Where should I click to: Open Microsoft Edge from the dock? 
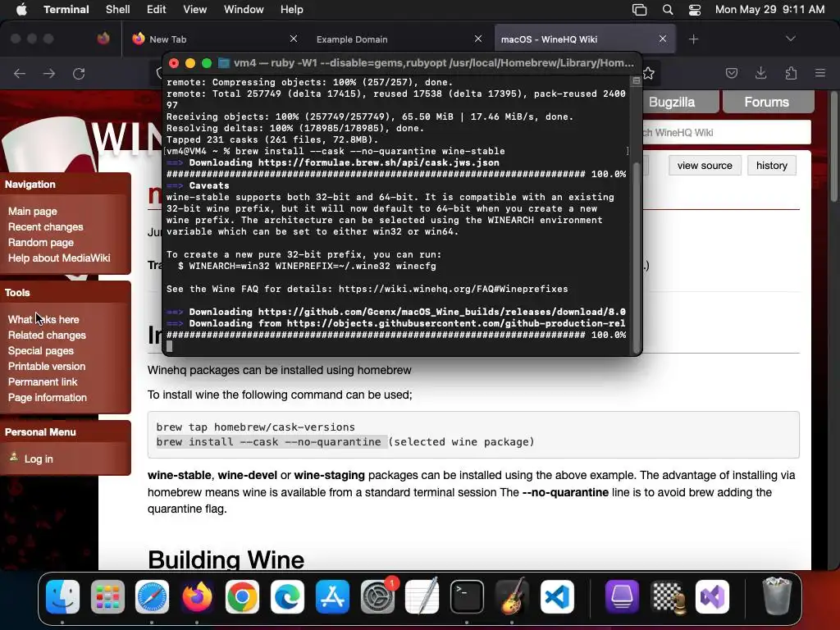(x=287, y=596)
